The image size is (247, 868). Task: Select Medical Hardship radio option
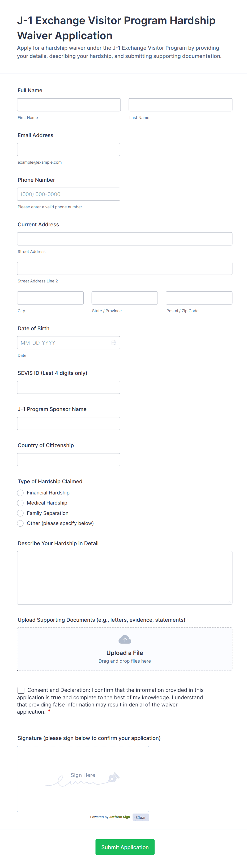[20, 503]
